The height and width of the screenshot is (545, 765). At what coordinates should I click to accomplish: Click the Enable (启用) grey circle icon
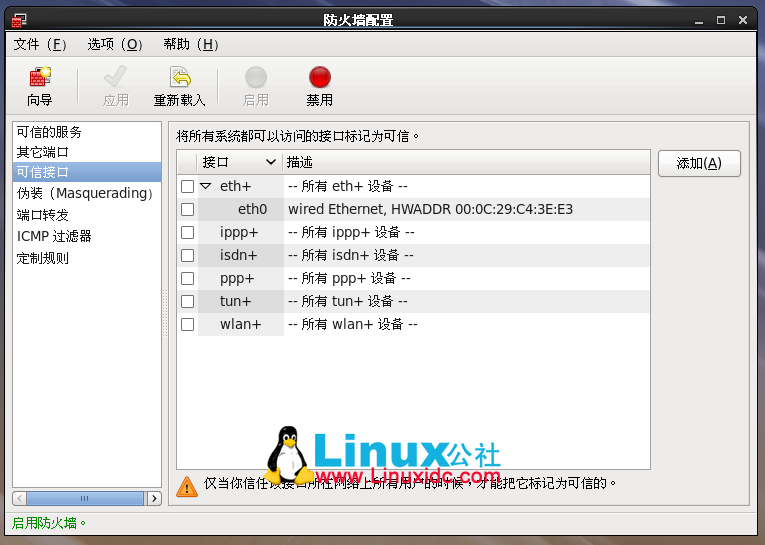tap(256, 77)
